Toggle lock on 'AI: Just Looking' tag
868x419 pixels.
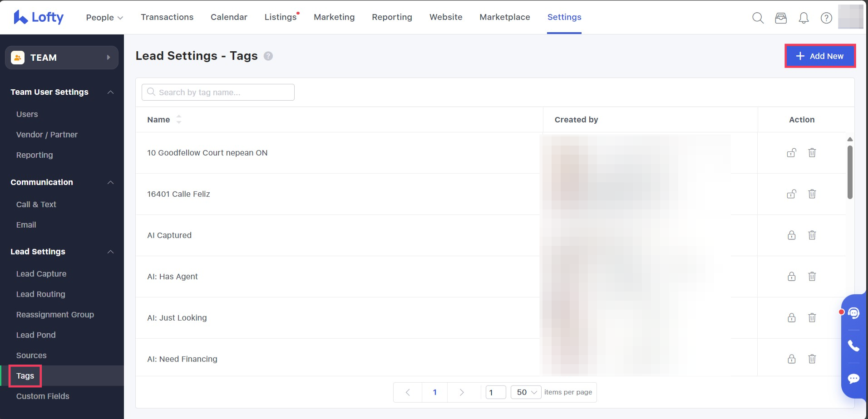(791, 317)
